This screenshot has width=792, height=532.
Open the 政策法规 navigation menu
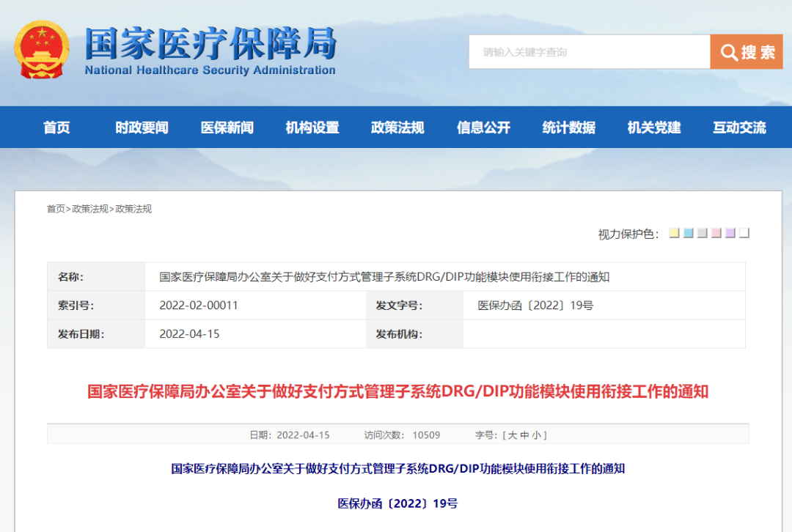pyautogui.click(x=397, y=127)
